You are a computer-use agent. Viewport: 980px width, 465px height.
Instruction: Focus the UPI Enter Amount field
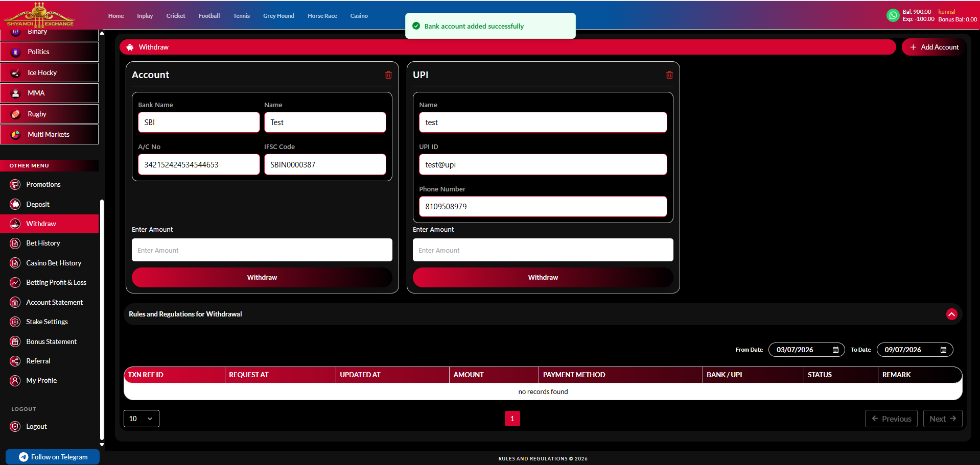[543, 250]
